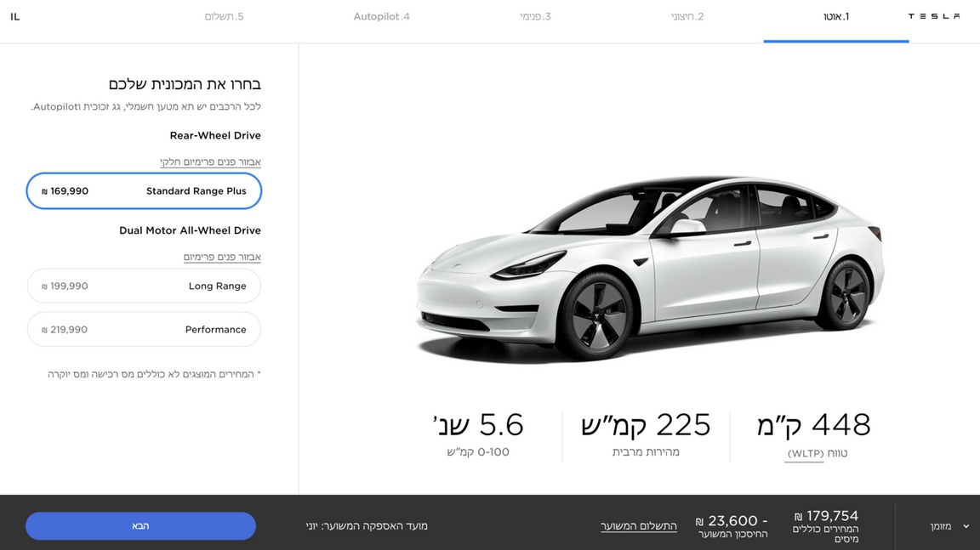Screen dimensions: 980x550
Task: Select the Standard Range Plus option
Action: 144,191
